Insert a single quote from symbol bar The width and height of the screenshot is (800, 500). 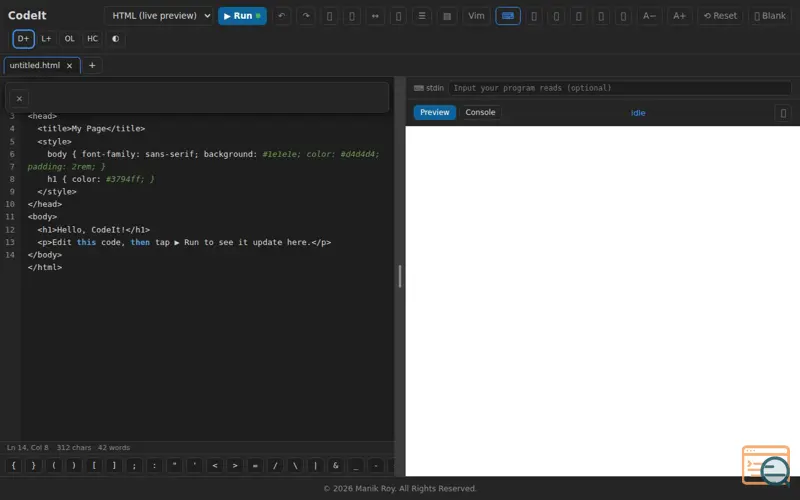tap(194, 465)
